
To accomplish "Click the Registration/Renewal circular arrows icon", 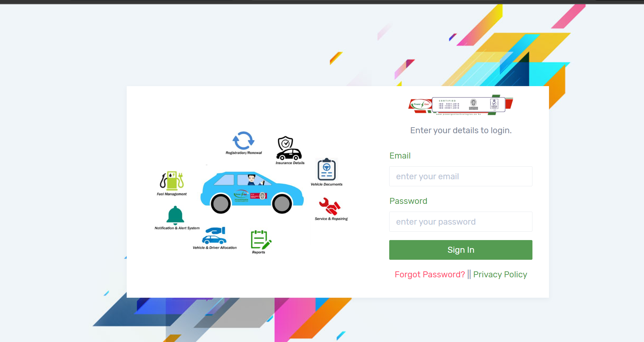I will point(243,141).
